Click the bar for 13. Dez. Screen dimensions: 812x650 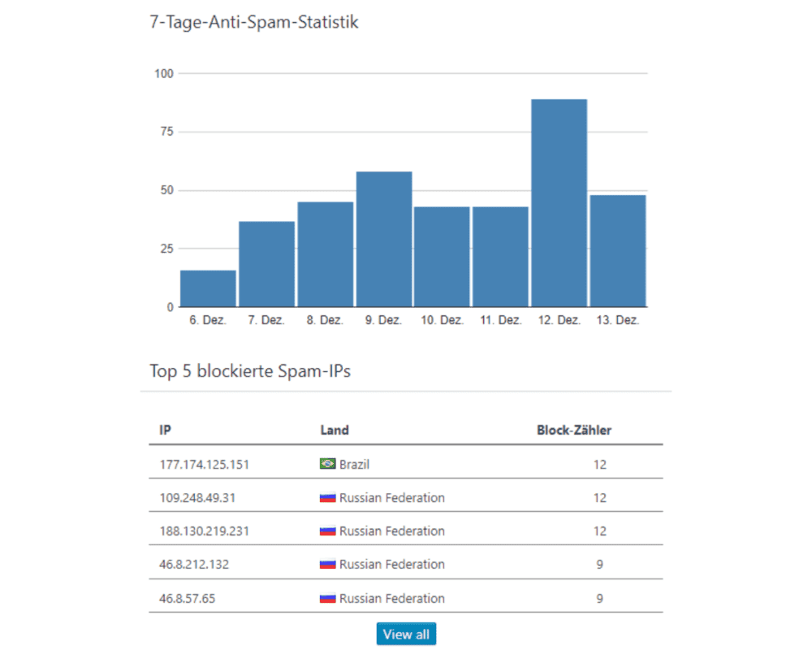click(618, 250)
